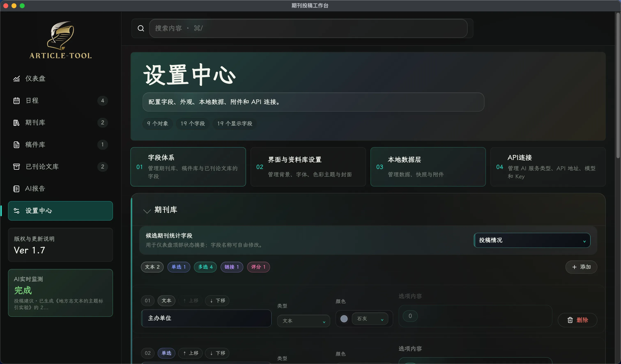Filter by 文本 2 chip

pos(152,267)
